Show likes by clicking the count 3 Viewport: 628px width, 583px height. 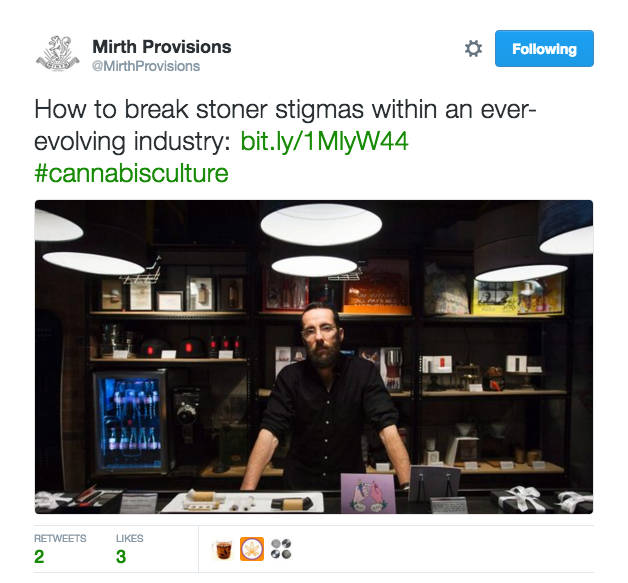[121, 557]
